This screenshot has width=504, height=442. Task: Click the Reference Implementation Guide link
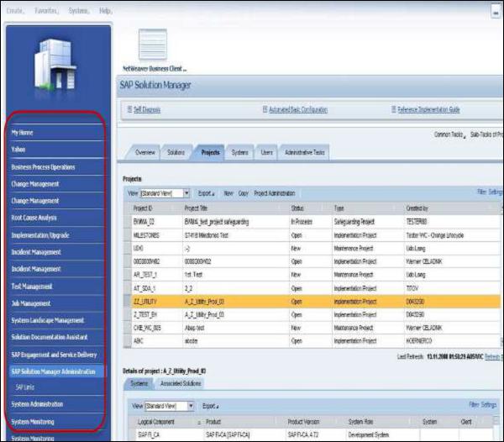pos(428,109)
